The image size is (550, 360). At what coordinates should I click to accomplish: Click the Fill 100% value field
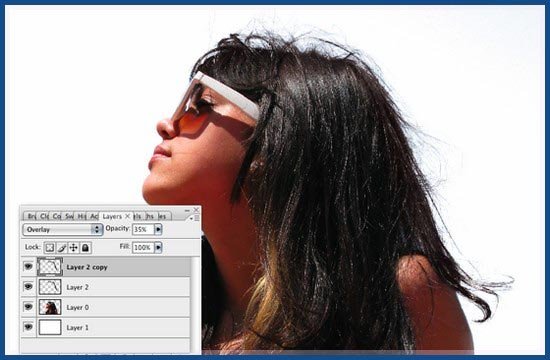[143, 248]
